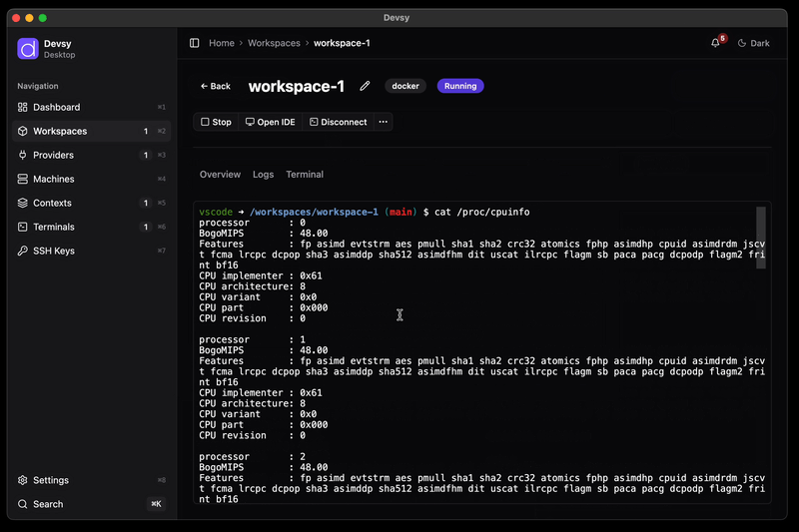Click the cat /proc/cpuinfo command text
This screenshot has width=799, height=532.
pos(481,212)
